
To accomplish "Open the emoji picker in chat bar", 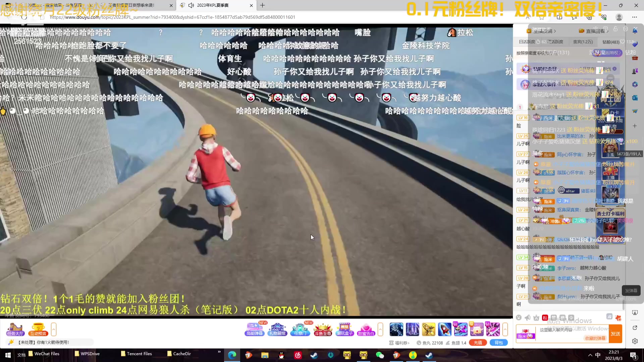I will tap(519, 317).
